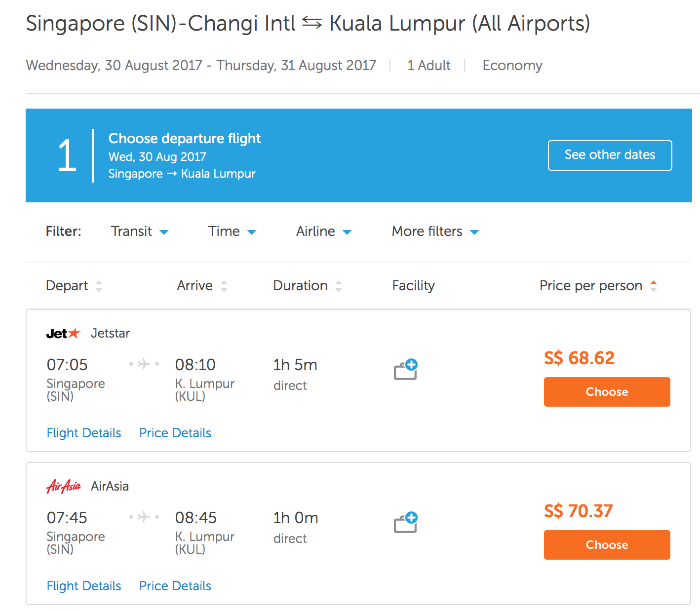The width and height of the screenshot is (700, 611).
Task: Expand the More filters dropdown
Action: (x=435, y=231)
